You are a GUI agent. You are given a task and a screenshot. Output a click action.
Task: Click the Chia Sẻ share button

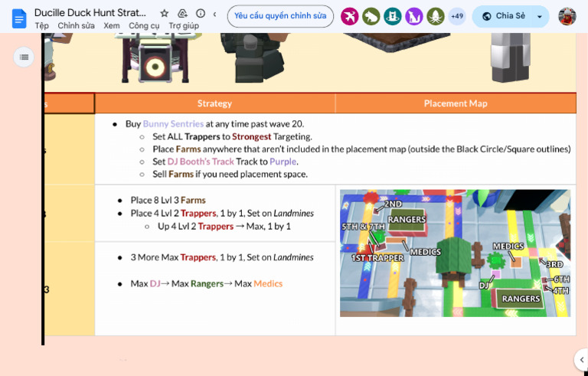504,16
